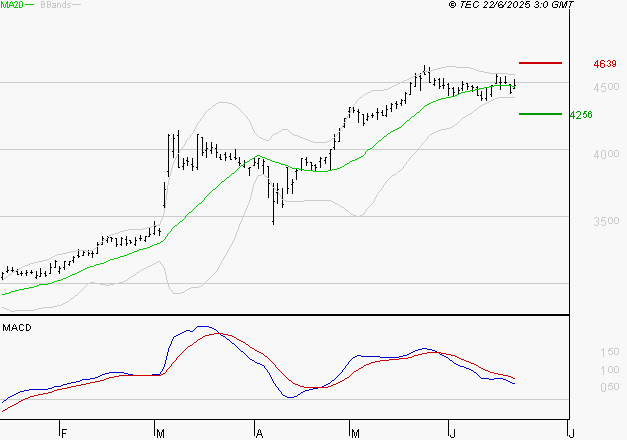
Task: Click the 050 MACD scale label
Action: 610,387
